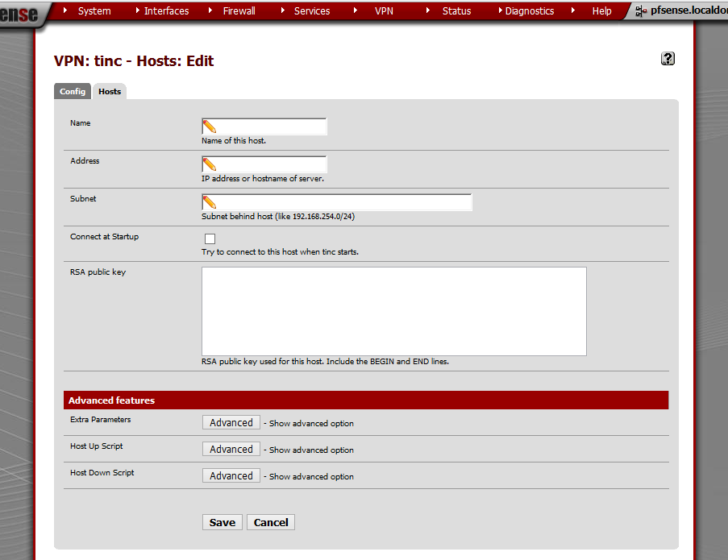
Task: Open the Services menu
Action: point(312,10)
